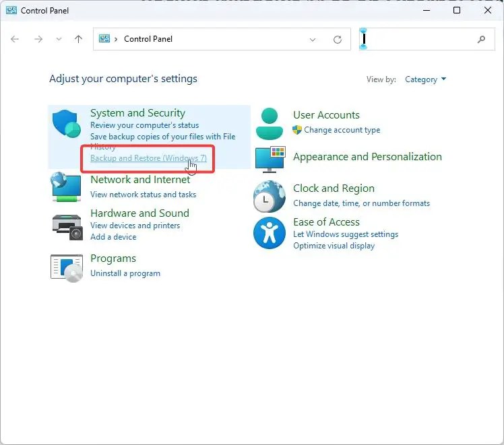Open View devices and printers

tap(135, 226)
